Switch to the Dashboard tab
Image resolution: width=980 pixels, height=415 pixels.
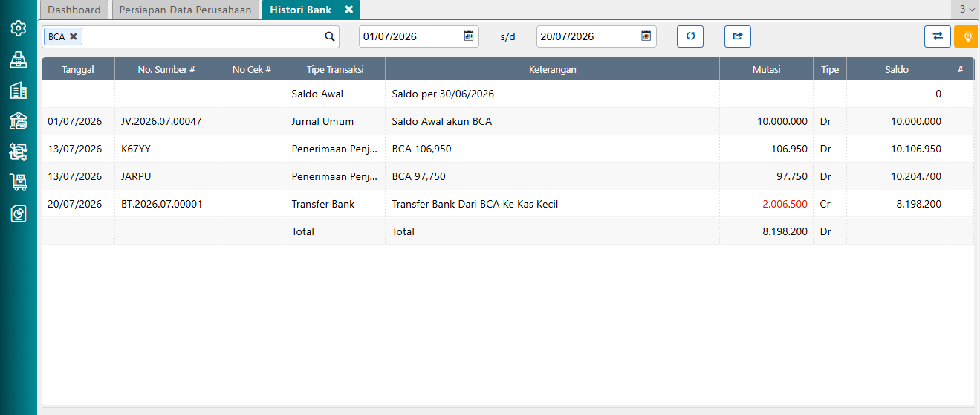tap(74, 10)
